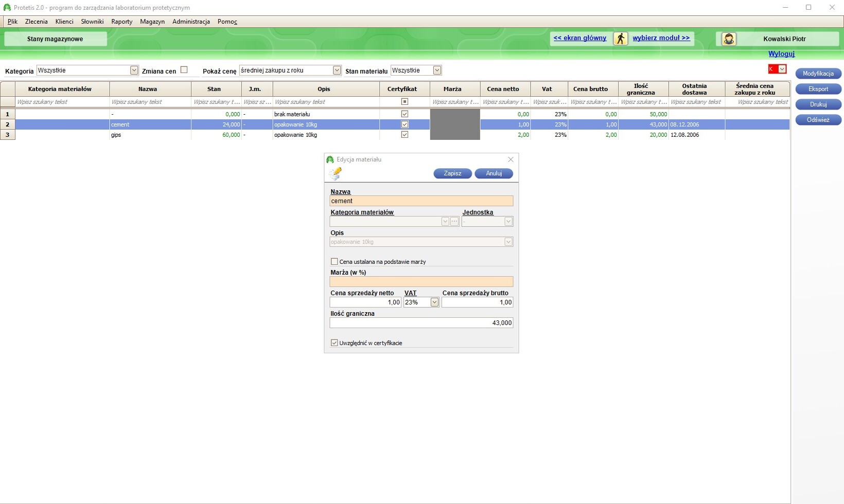Image resolution: width=844 pixels, height=504 pixels.
Task: Enable the Zmiana cen checkbox
Action: [x=184, y=70]
